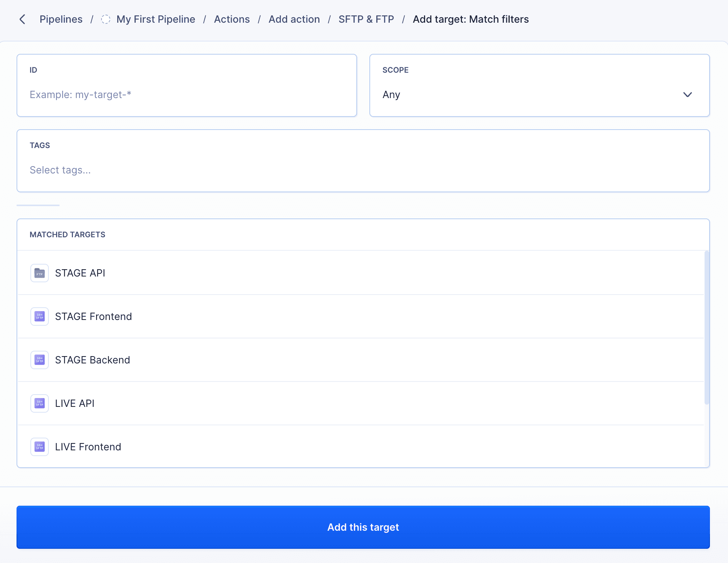This screenshot has height=563, width=728.
Task: Focus the ID input field
Action: point(187,85)
